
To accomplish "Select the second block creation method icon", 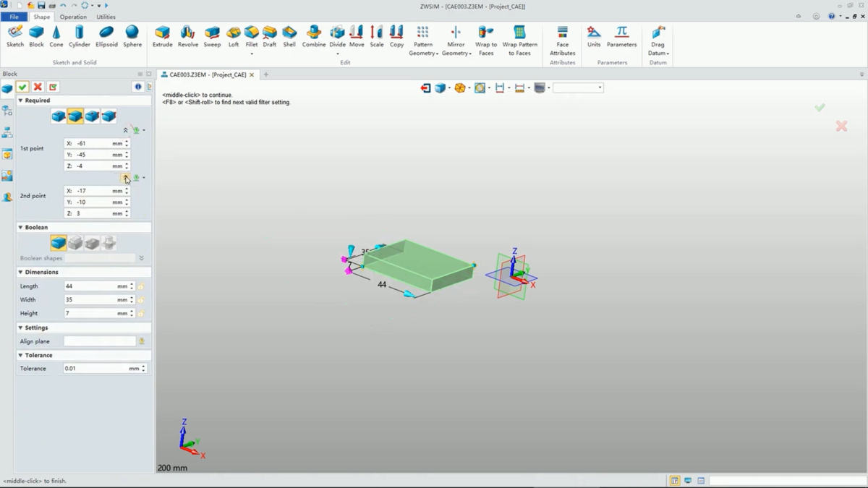I will point(75,116).
